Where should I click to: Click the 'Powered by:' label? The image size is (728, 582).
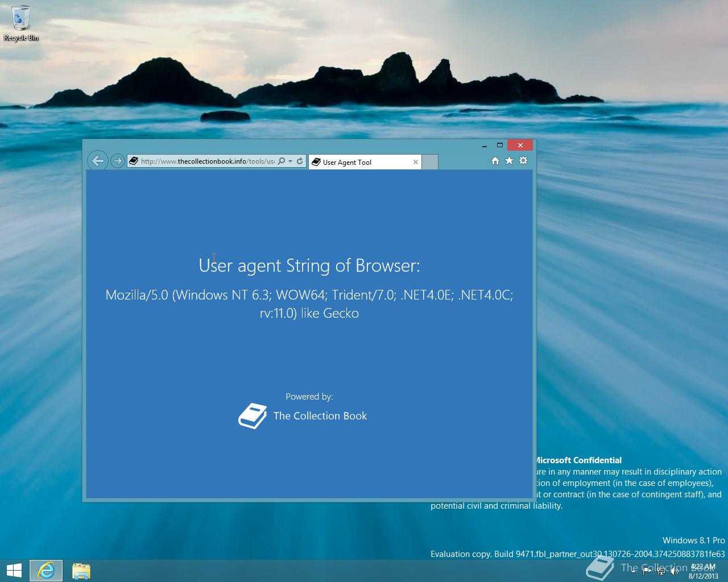(309, 397)
